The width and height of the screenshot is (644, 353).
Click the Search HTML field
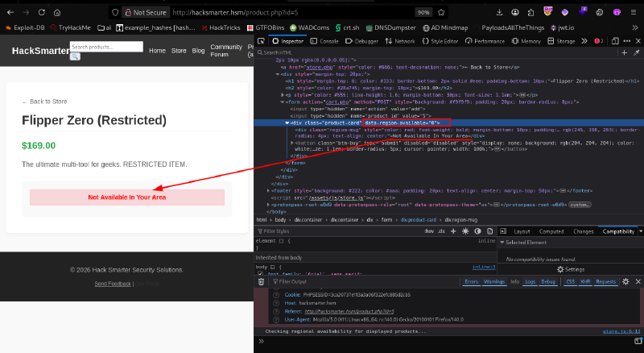coord(437,52)
